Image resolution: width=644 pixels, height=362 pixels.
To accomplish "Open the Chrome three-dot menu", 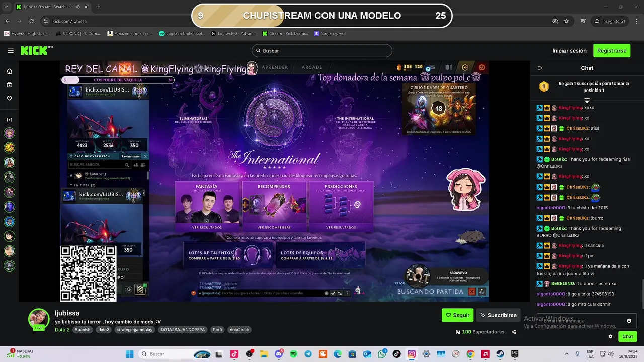I will tap(636, 21).
